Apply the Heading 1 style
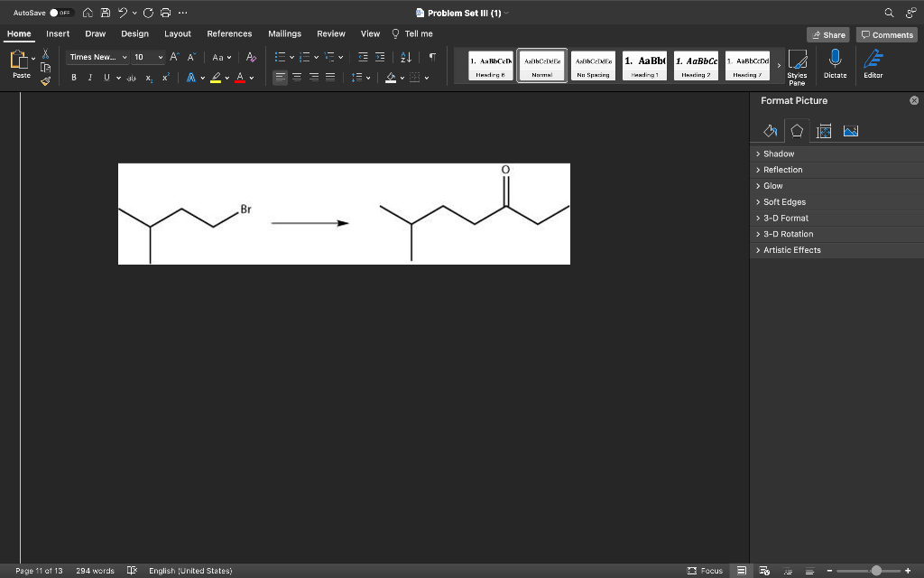Screen dimensions: 924x578 click(x=643, y=65)
